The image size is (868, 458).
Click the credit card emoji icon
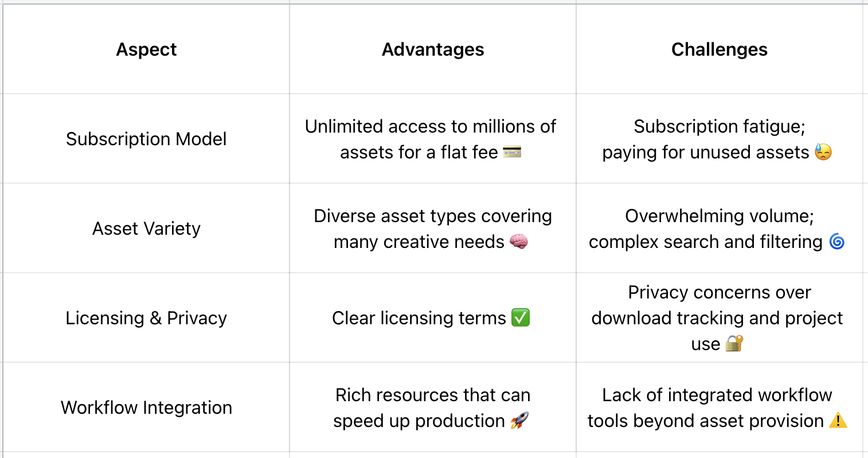pyautogui.click(x=511, y=152)
